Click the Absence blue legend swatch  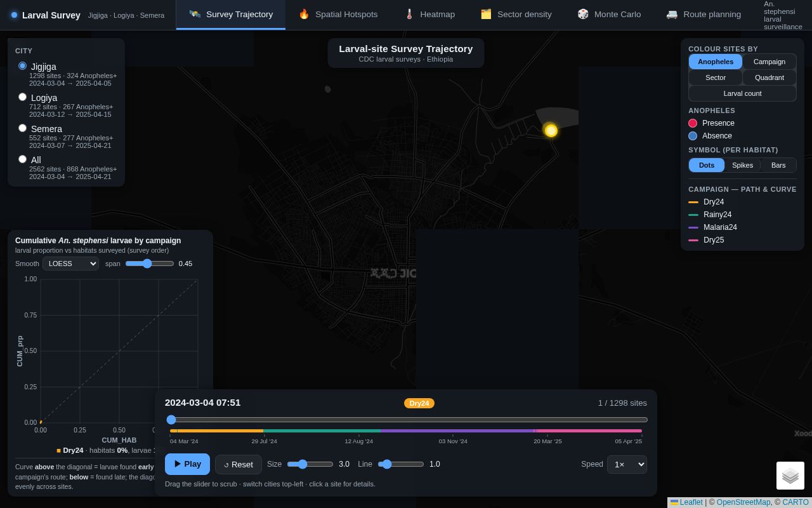(693, 136)
